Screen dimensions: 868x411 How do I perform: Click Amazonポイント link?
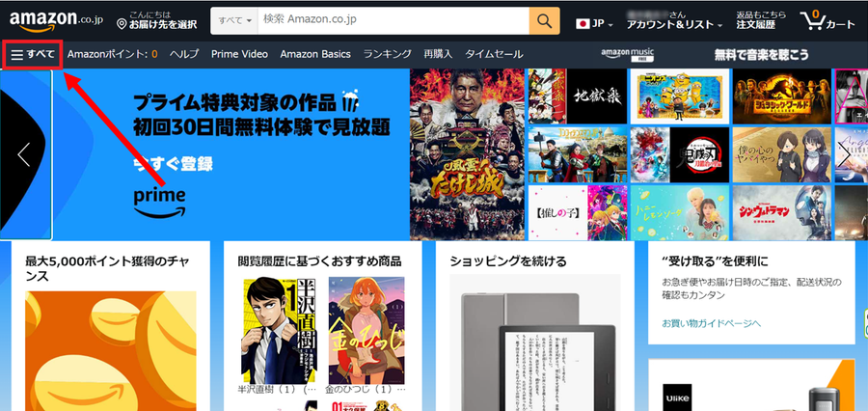tap(113, 54)
